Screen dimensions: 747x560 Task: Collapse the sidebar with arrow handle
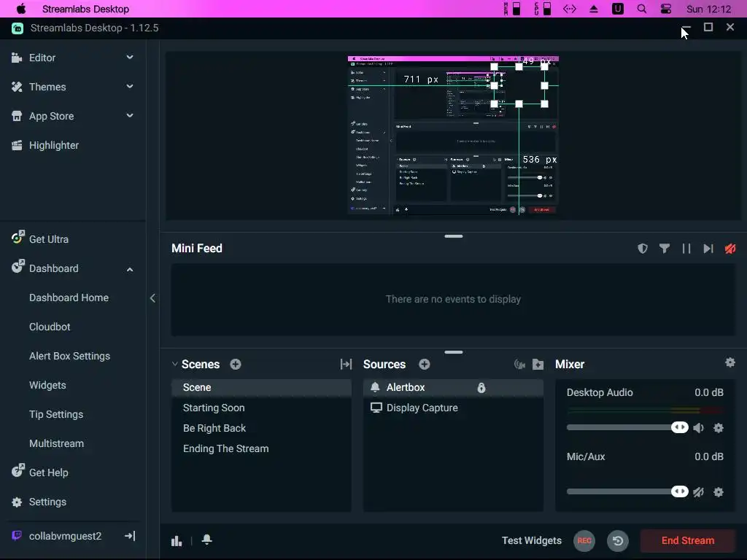tap(152, 298)
